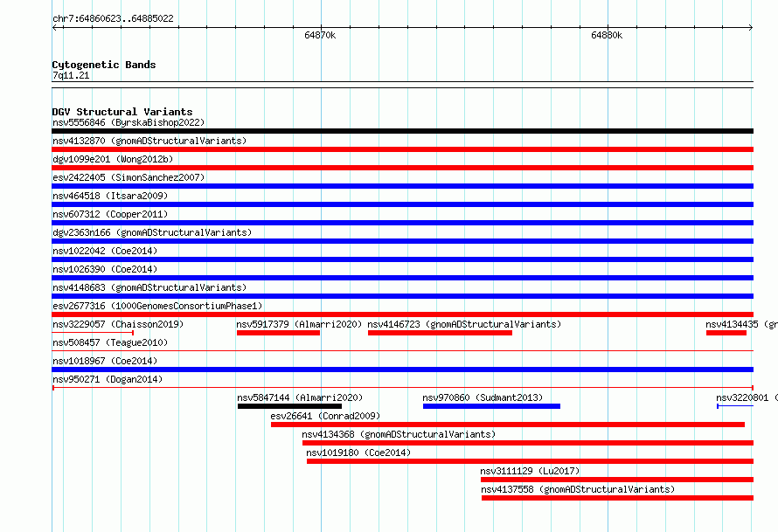Open variant nsv3220801 label

tap(747, 397)
